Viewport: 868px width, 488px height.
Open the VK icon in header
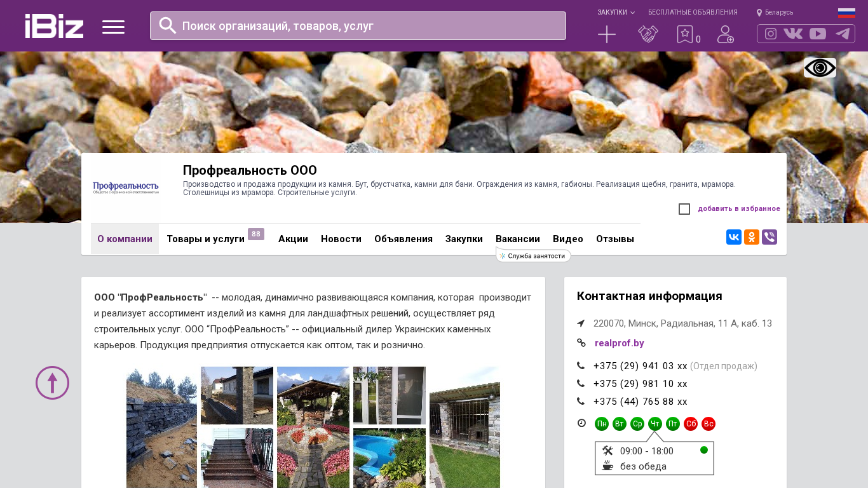793,34
